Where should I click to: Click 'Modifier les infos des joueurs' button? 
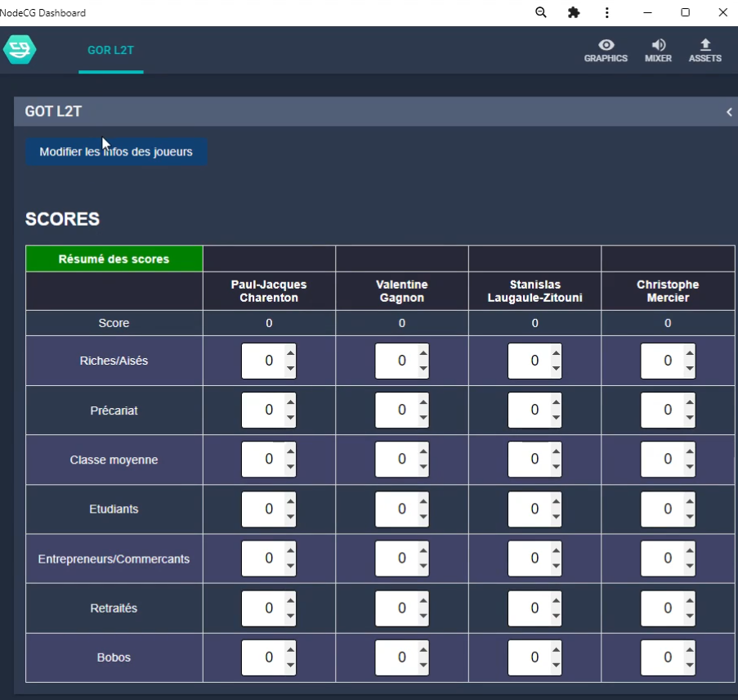pos(116,151)
